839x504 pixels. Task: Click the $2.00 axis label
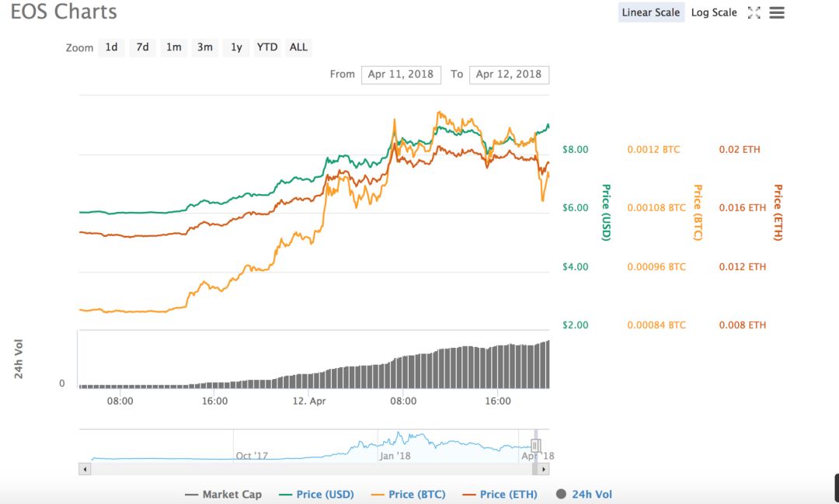click(x=575, y=325)
